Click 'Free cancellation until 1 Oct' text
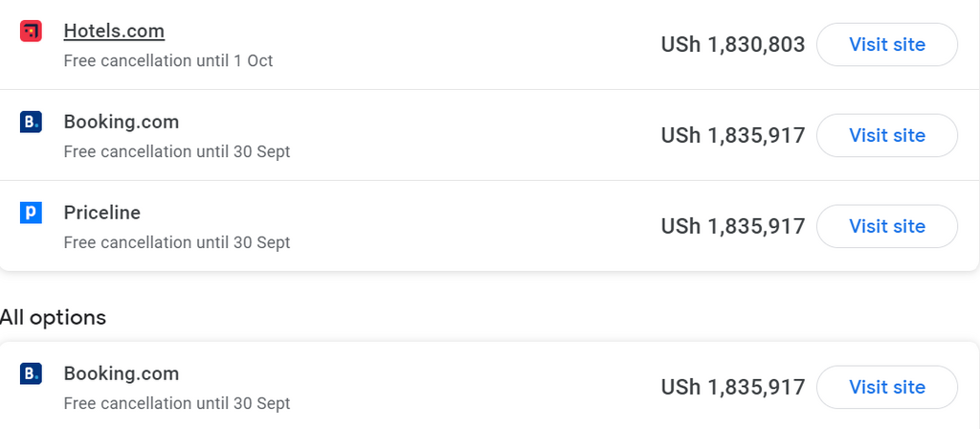The width and height of the screenshot is (980, 429). tap(167, 61)
